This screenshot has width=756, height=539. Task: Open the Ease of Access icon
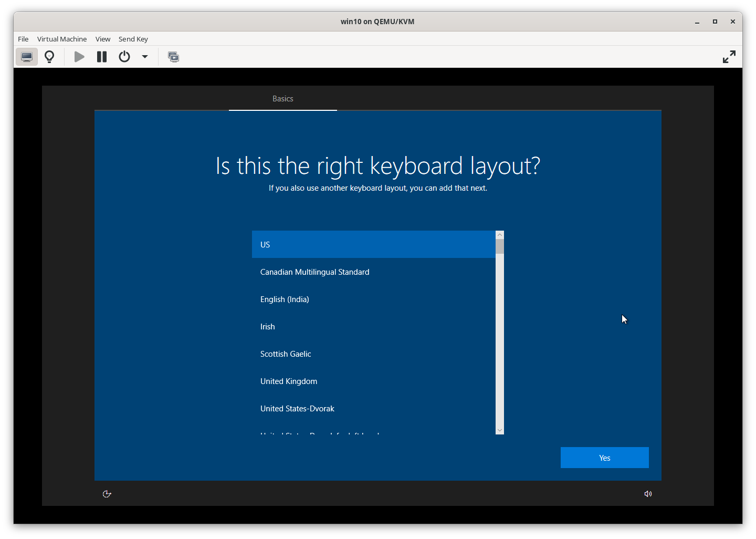click(x=107, y=494)
